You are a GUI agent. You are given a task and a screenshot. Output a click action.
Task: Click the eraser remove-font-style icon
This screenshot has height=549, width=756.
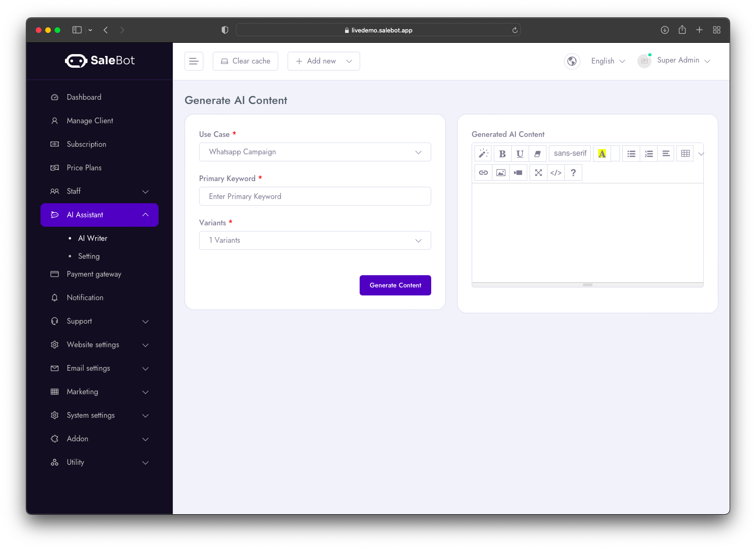click(x=537, y=154)
